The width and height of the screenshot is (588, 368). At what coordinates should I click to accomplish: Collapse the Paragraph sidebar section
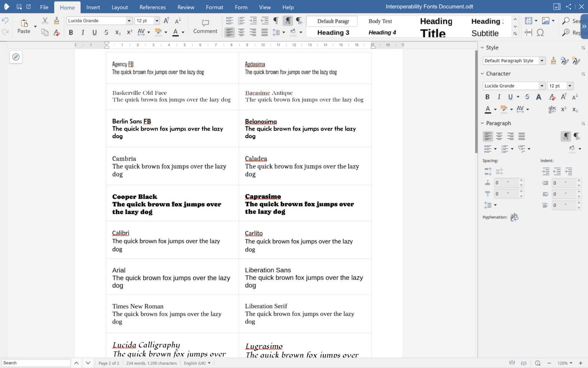click(482, 123)
